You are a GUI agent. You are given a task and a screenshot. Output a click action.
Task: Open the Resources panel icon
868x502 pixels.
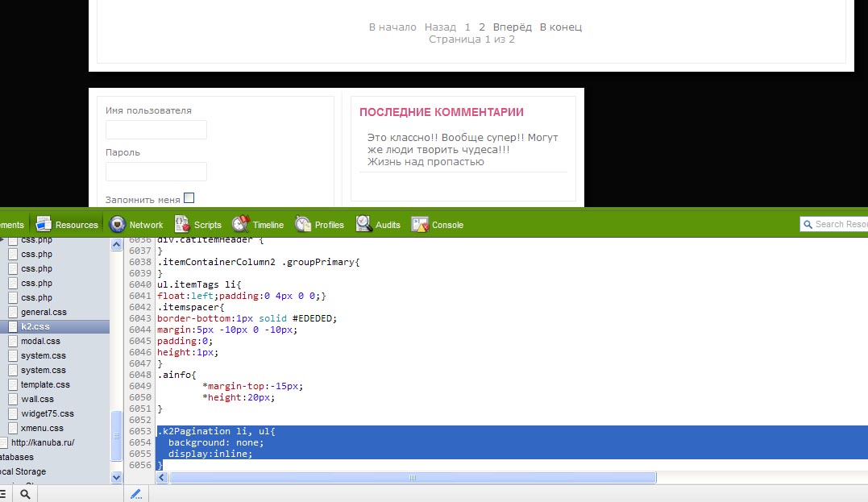point(44,224)
